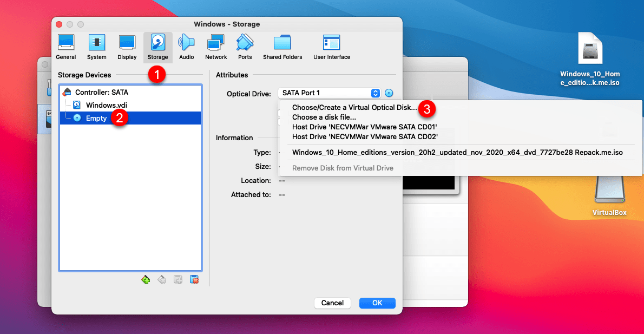Click the 'Information' heading

point(234,137)
